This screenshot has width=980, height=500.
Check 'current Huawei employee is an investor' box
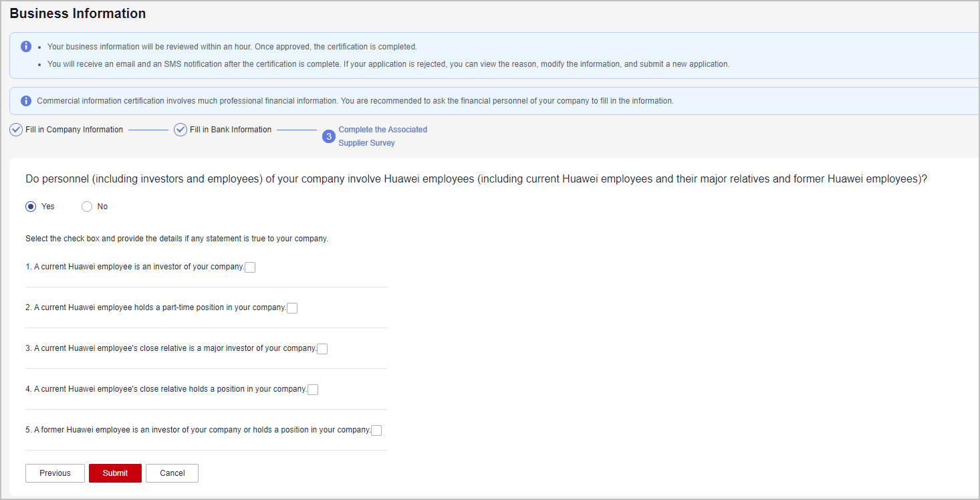[x=250, y=267]
